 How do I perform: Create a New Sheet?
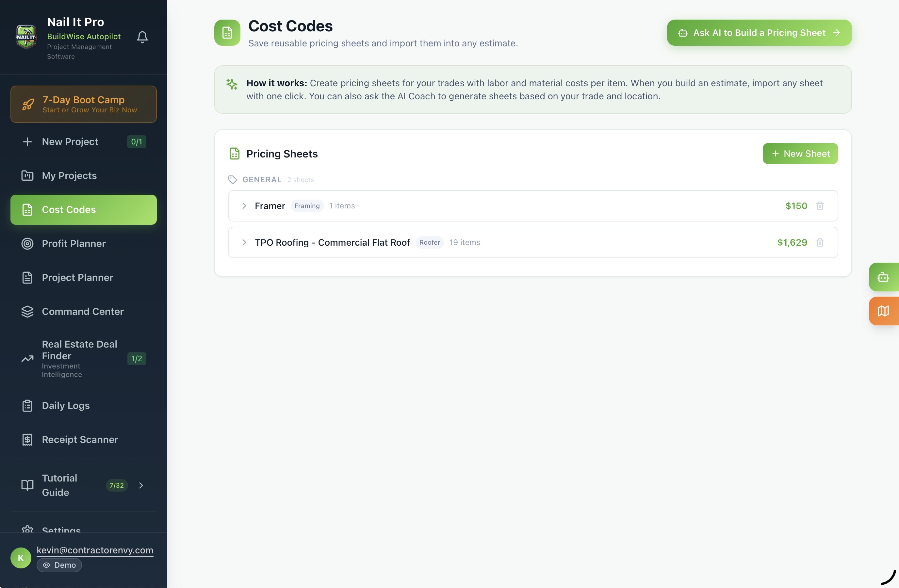point(800,153)
